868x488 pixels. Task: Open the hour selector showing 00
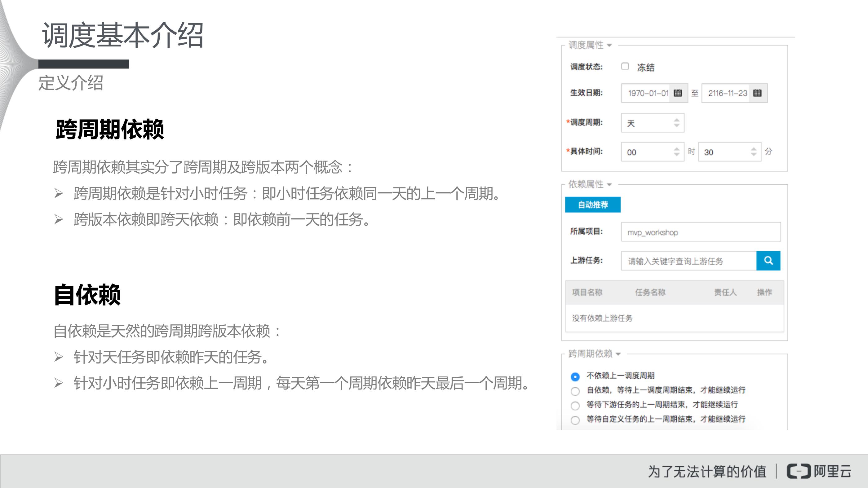653,152
